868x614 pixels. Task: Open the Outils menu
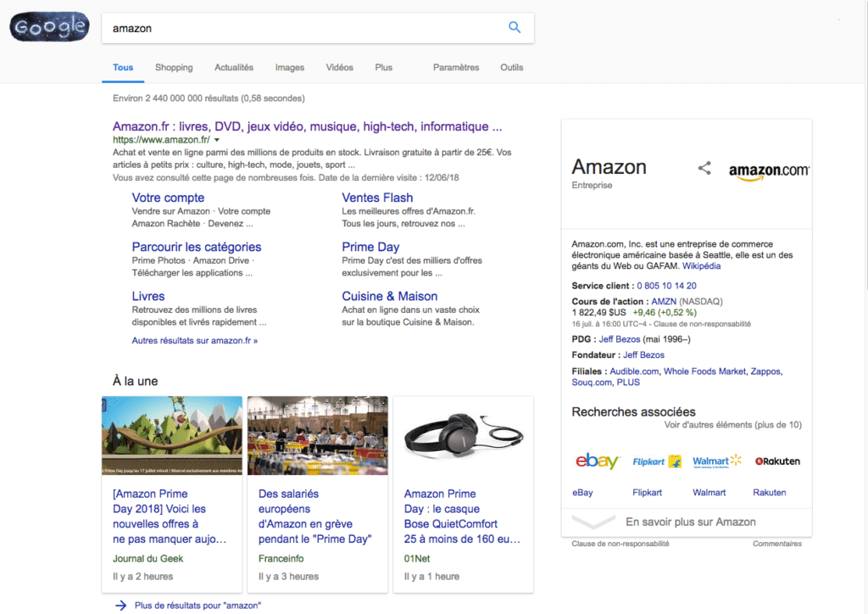(x=511, y=68)
